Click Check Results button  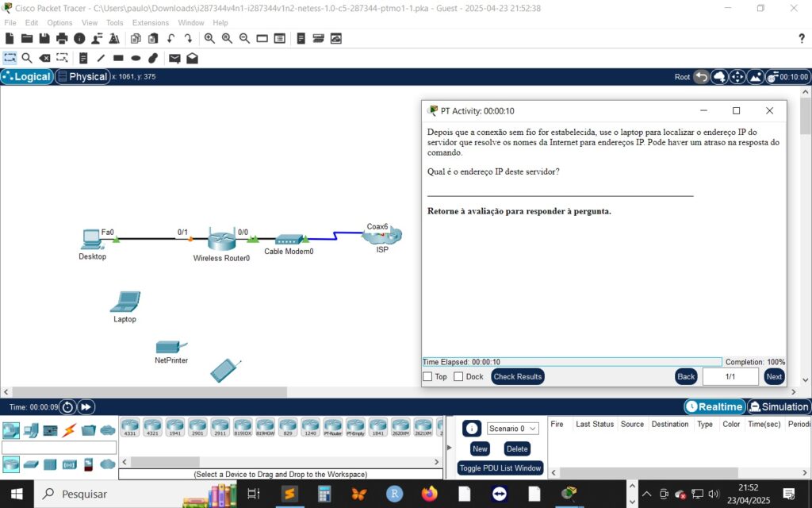[x=517, y=377]
